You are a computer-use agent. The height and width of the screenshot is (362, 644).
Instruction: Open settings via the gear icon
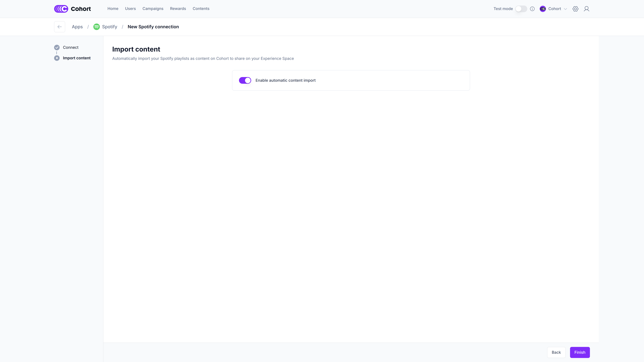[575, 9]
